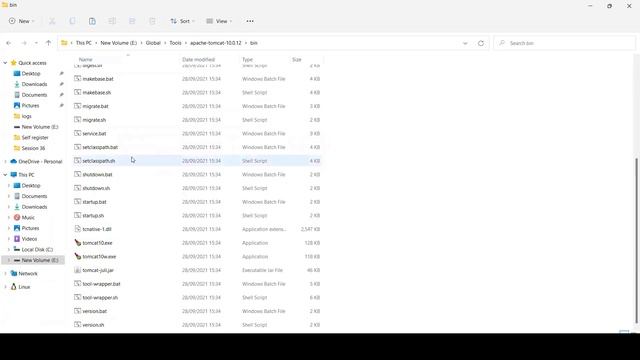This screenshot has width=640, height=360.
Task: Collapse the This PC tree node
Action: pyautogui.click(x=5, y=175)
